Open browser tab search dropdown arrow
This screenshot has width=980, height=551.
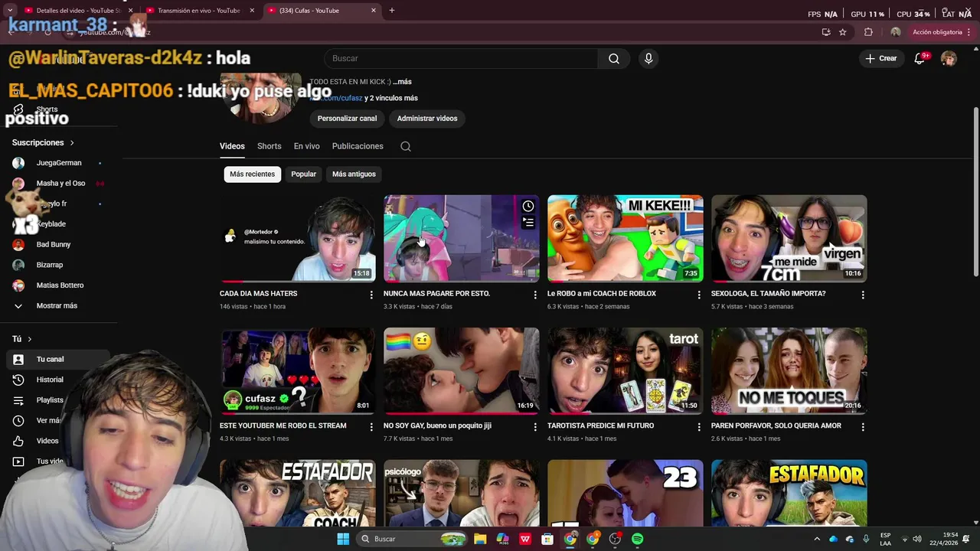click(10, 11)
